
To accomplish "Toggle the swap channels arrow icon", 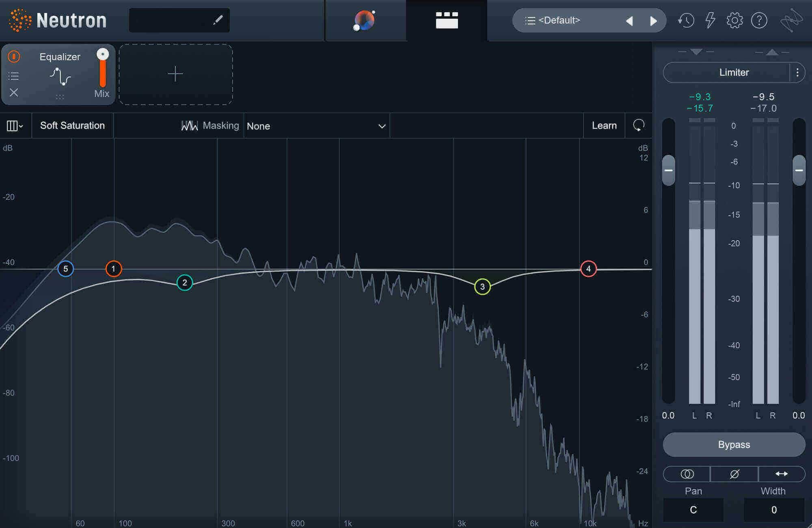I will tap(782, 474).
